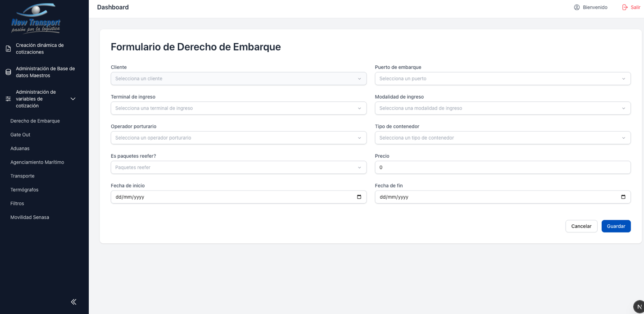This screenshot has height=314, width=644.
Task: Click the database icon for Base de datos Maestros
Action: coord(8,72)
